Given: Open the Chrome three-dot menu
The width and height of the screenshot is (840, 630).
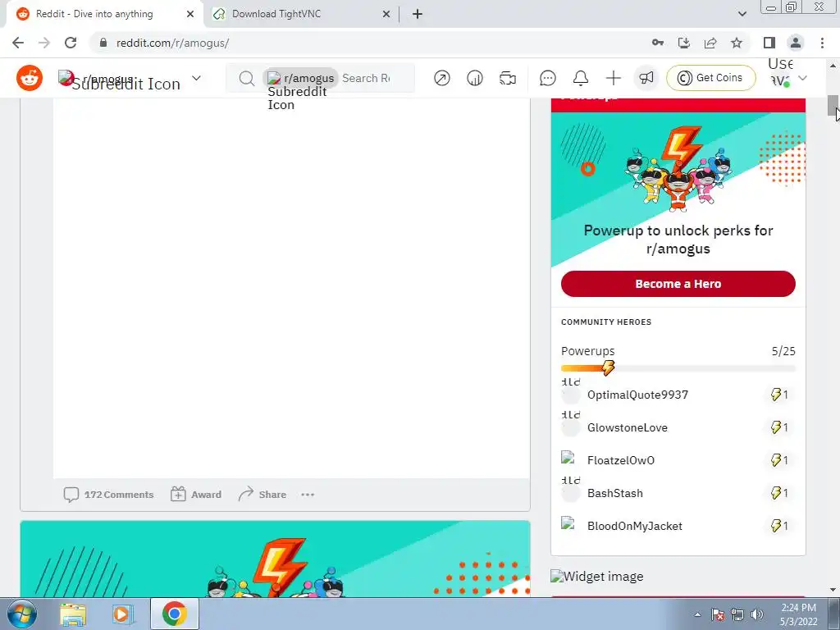Looking at the screenshot, I should (822, 43).
